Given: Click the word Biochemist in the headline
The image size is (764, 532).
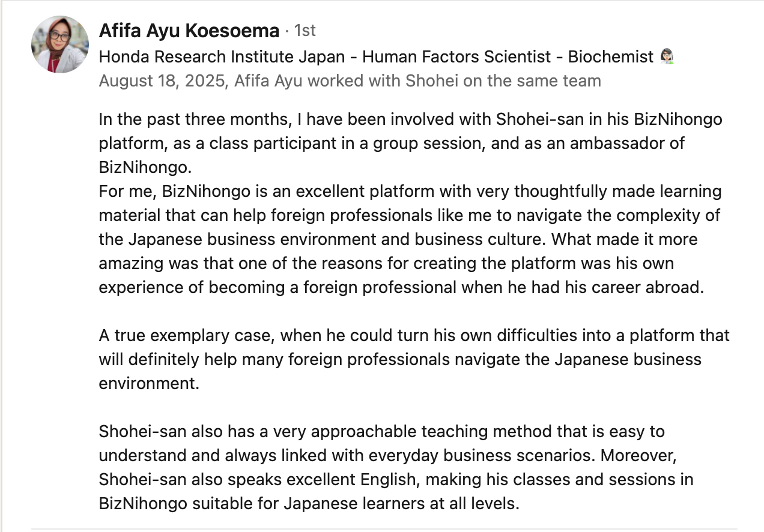Looking at the screenshot, I should pyautogui.click(x=610, y=57).
